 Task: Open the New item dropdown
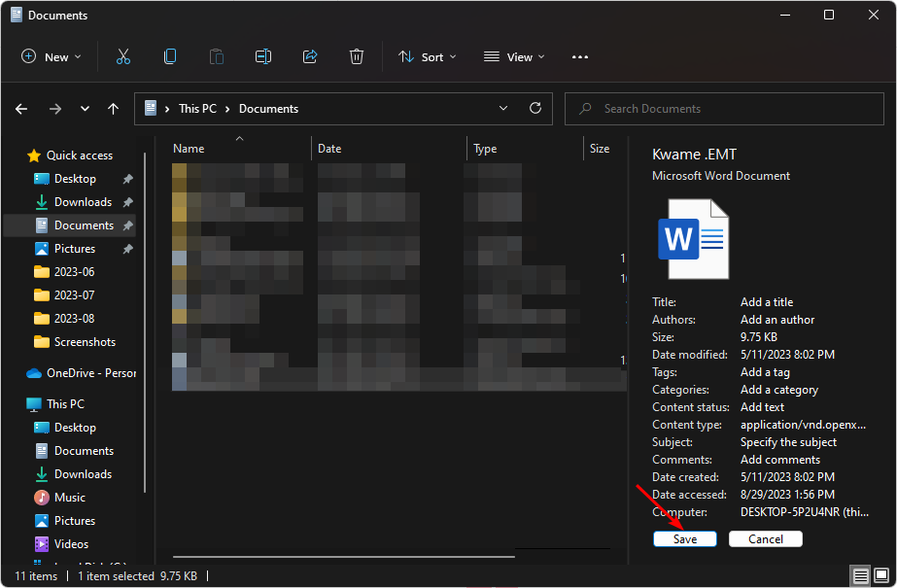pyautogui.click(x=52, y=57)
